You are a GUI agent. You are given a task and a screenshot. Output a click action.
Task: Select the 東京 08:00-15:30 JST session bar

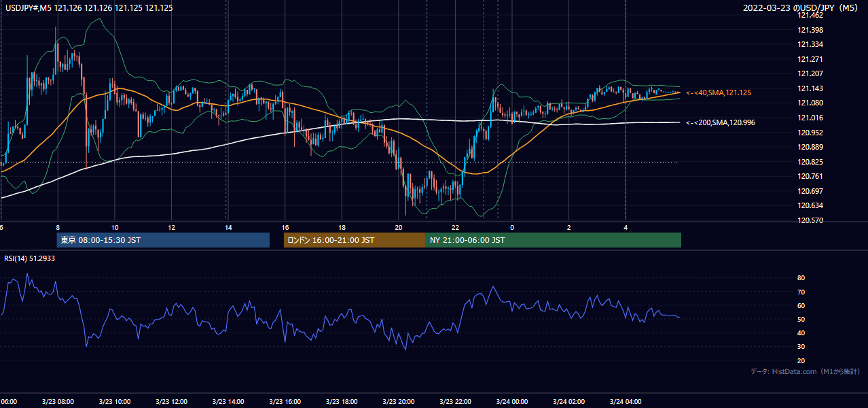163,240
